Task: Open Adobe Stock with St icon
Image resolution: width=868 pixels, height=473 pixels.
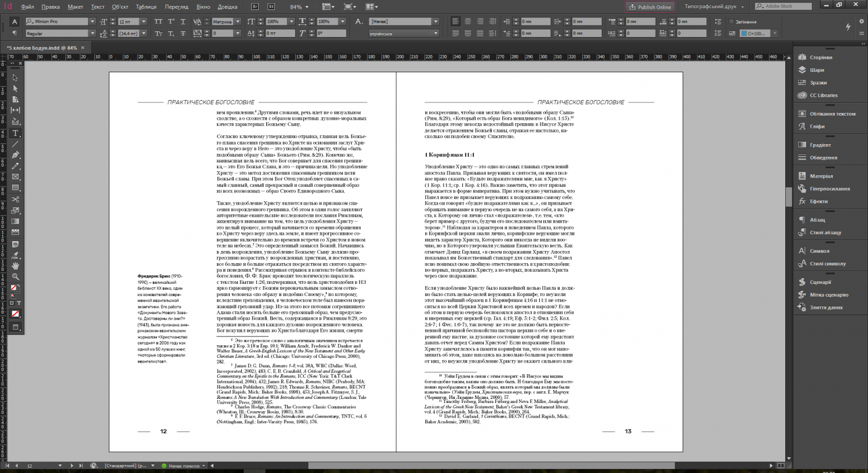Action: (271, 7)
